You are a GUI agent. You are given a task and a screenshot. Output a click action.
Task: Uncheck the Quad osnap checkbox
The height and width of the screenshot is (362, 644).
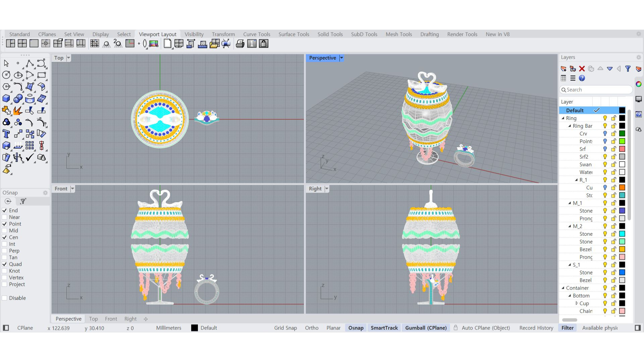[5, 264]
